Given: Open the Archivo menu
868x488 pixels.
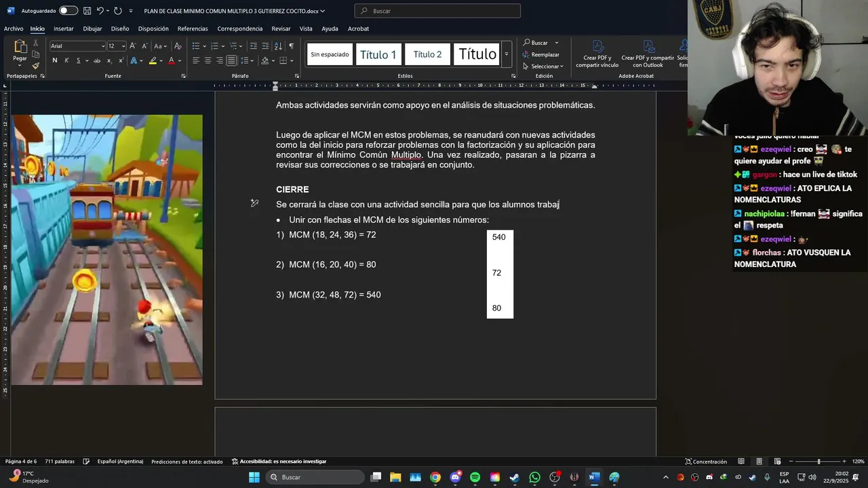Looking at the screenshot, I should click(x=14, y=28).
